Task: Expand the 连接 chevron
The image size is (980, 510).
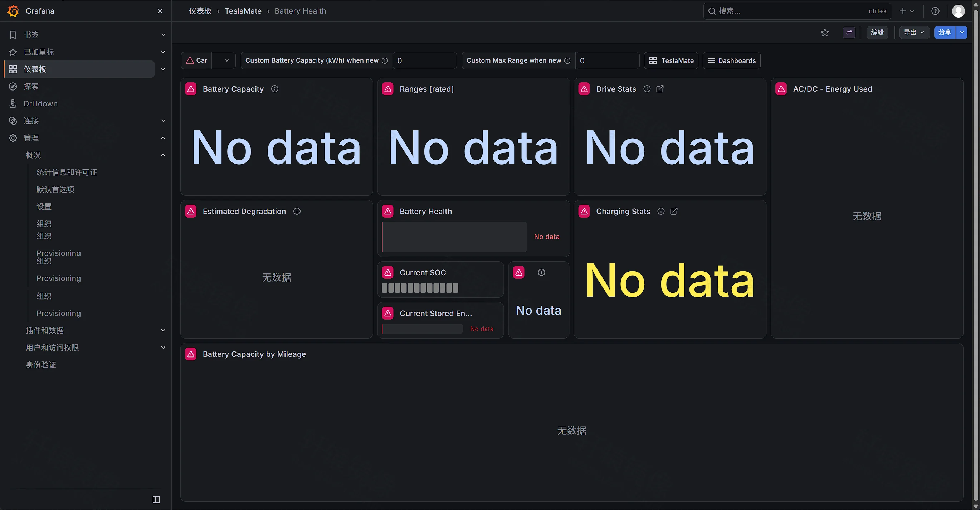Action: 163,121
